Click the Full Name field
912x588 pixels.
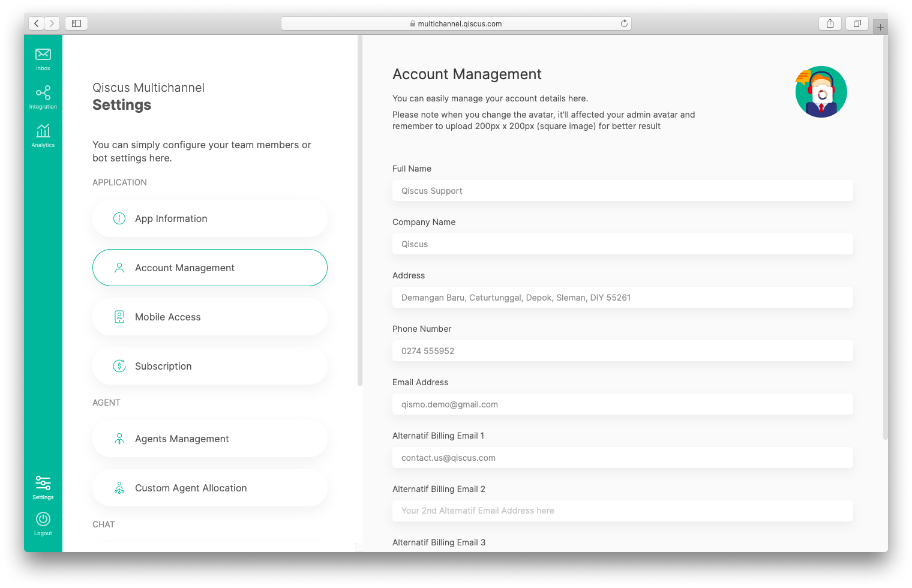tap(623, 191)
